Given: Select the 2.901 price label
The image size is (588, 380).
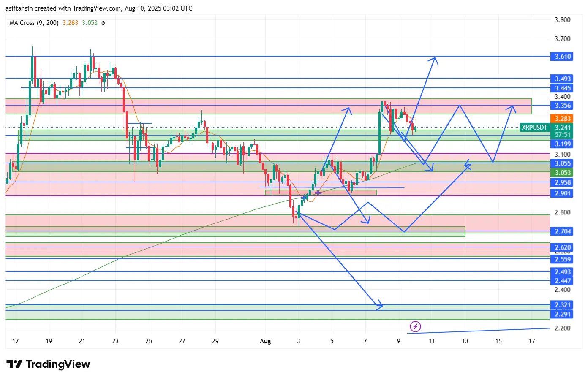Looking at the screenshot, I should [x=561, y=193].
